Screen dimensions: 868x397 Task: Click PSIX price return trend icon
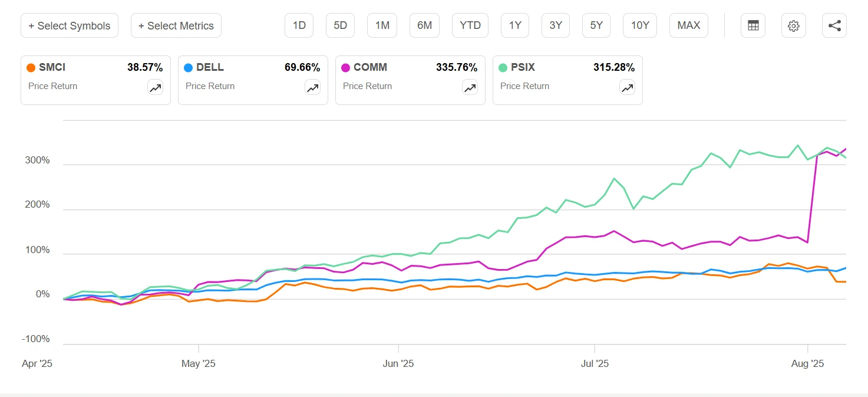click(x=627, y=88)
